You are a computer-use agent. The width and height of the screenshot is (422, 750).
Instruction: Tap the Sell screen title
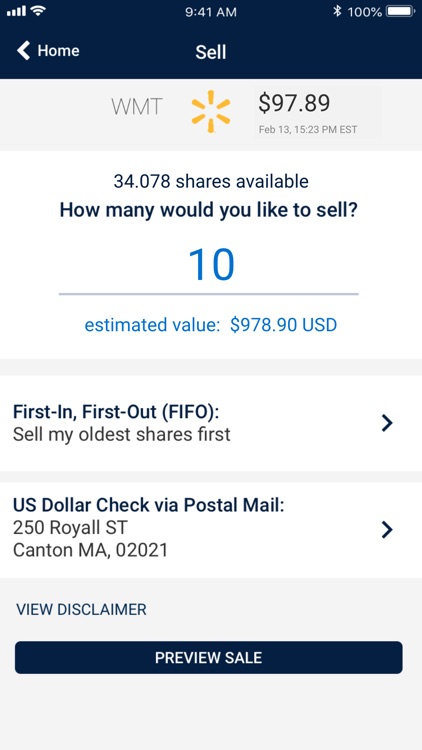coord(211,52)
